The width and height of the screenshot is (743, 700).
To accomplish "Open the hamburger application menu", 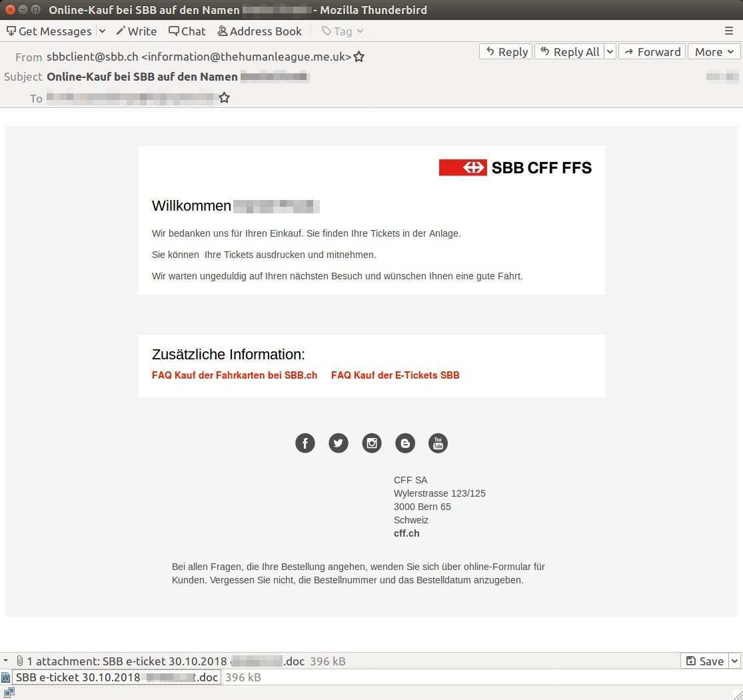I will point(729,31).
